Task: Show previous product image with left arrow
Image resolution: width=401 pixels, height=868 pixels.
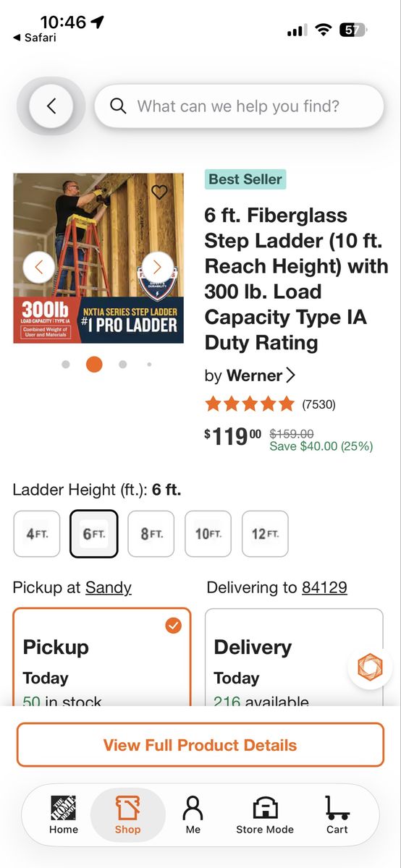Action: (39, 267)
